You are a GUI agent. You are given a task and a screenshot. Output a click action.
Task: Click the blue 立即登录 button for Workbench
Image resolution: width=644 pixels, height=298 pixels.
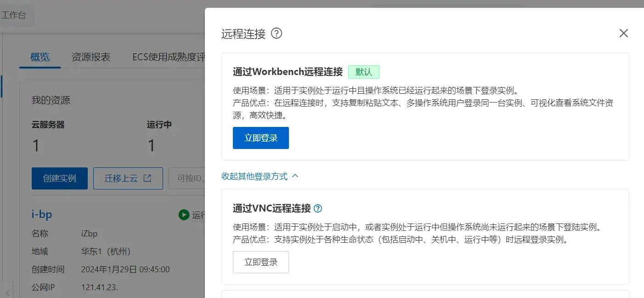coord(261,138)
